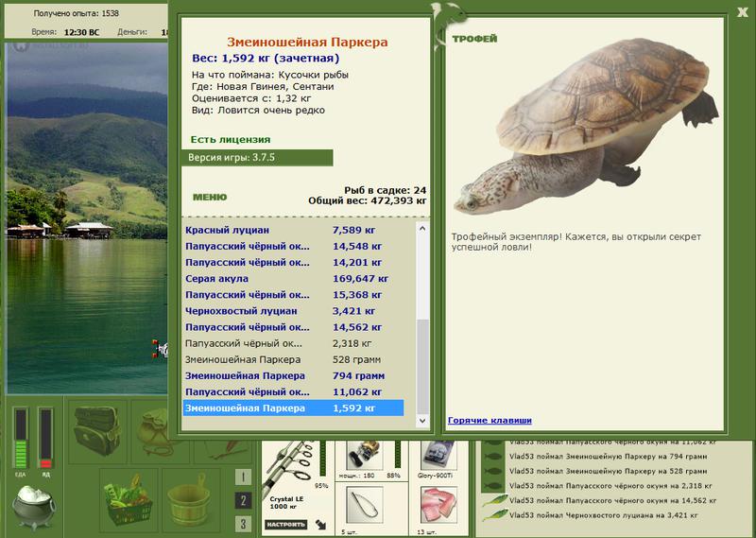The height and width of the screenshot is (538, 756).
Task: Switch to rod slot 1
Action: coord(243,477)
